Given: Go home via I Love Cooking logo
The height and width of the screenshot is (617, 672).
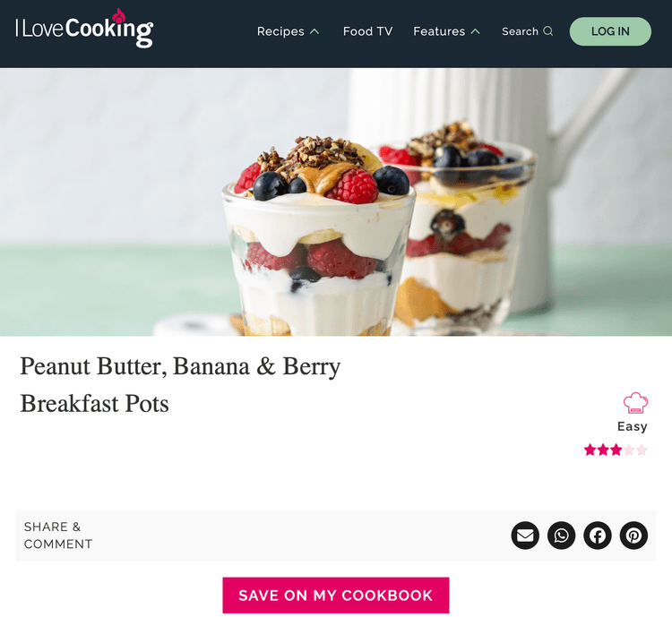Looking at the screenshot, I should tap(84, 29).
